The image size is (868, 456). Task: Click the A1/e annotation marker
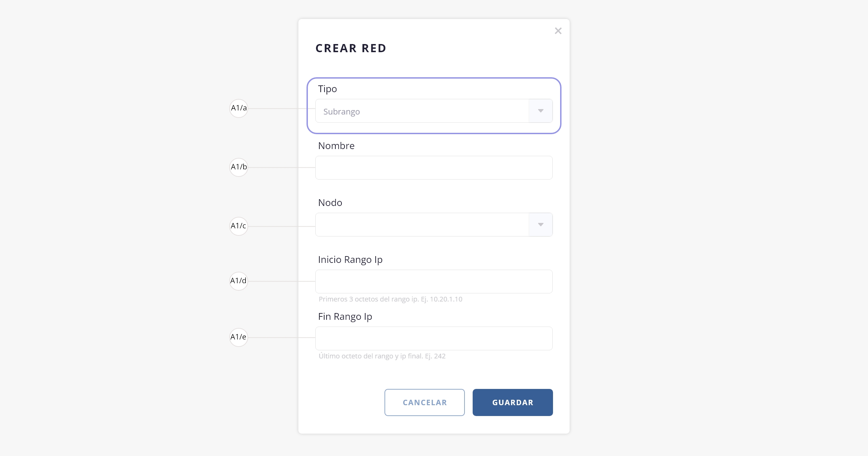click(239, 337)
